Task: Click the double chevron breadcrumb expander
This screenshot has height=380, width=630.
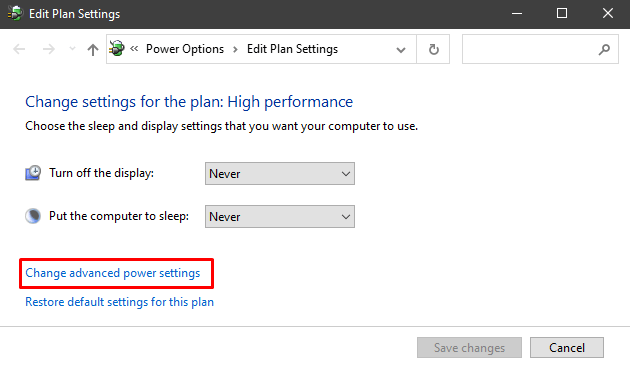Action: (x=134, y=49)
